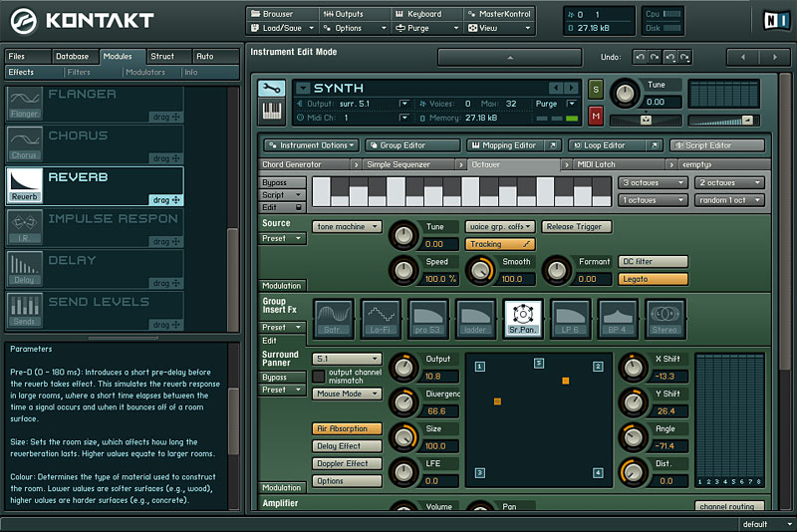Click the instrument Tune knob
This screenshot has width=797, height=532.
click(625, 94)
